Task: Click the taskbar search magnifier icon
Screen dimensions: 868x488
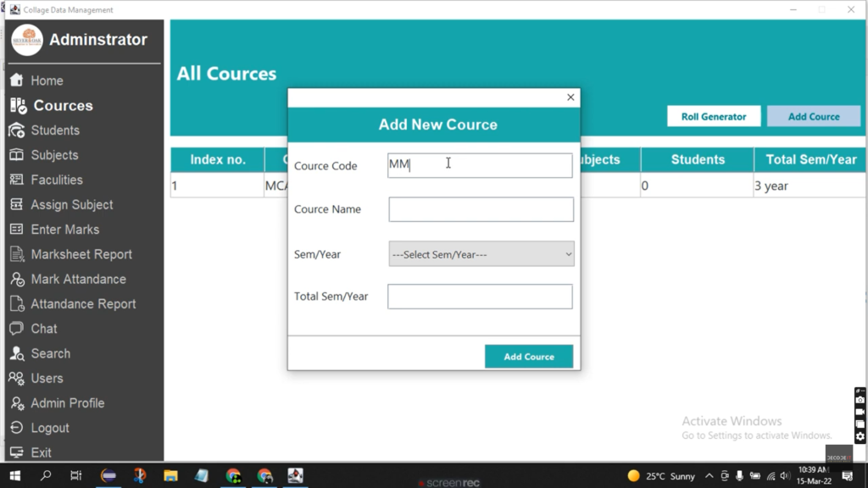Action: [46, 476]
